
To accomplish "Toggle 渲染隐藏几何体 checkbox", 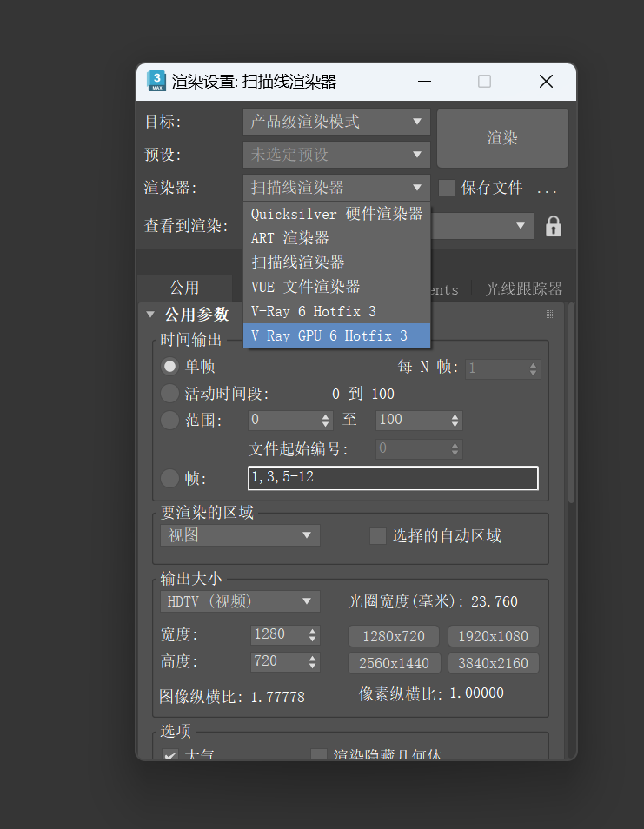I will pos(318,754).
